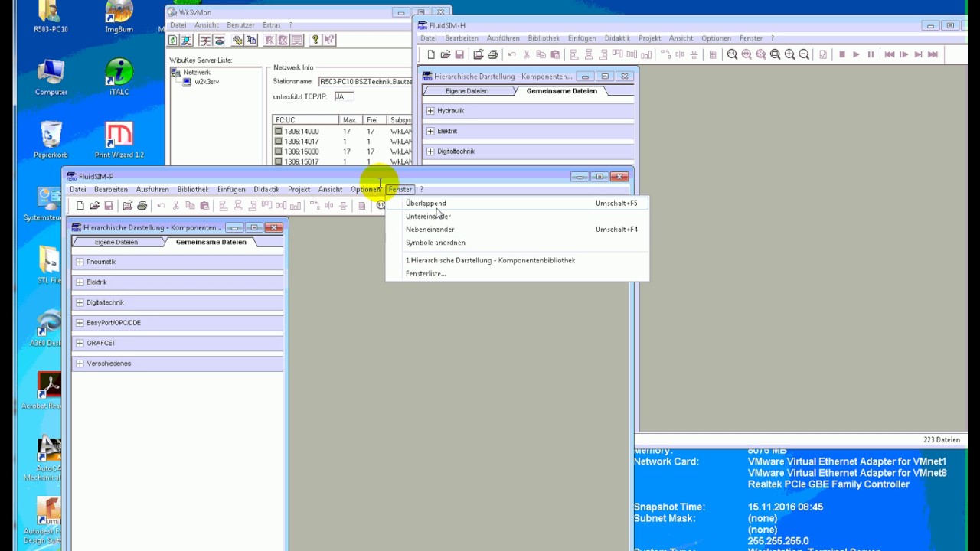Expand Digitaltechnik in FluidSIM-P library

[x=80, y=302]
